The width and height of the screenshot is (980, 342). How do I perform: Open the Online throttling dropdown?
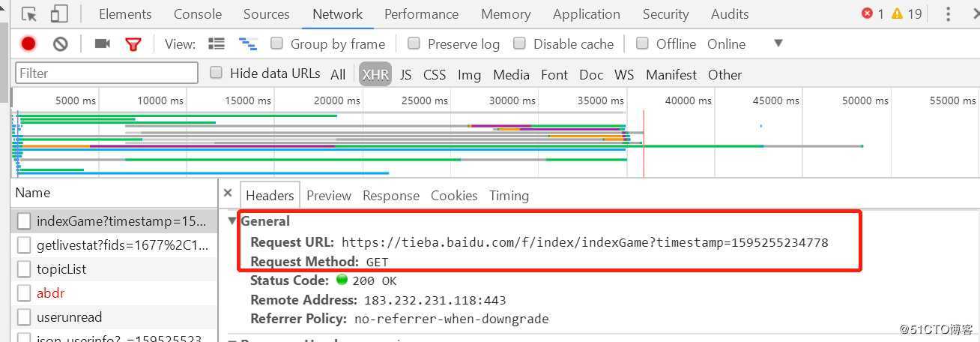pyautogui.click(x=778, y=43)
